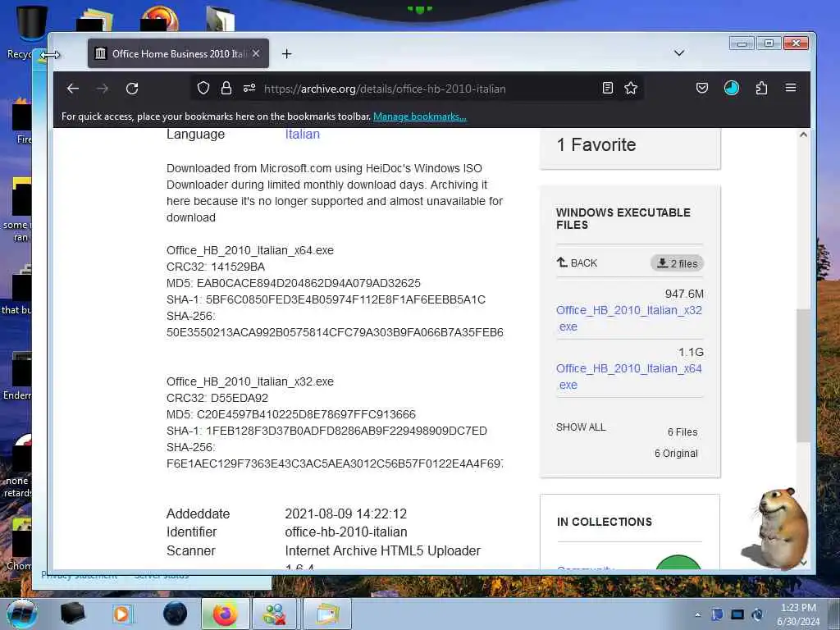The image size is (840, 630).
Task: Click the Addeddate value 2021-08-09 14:22:12
Action: click(x=346, y=514)
